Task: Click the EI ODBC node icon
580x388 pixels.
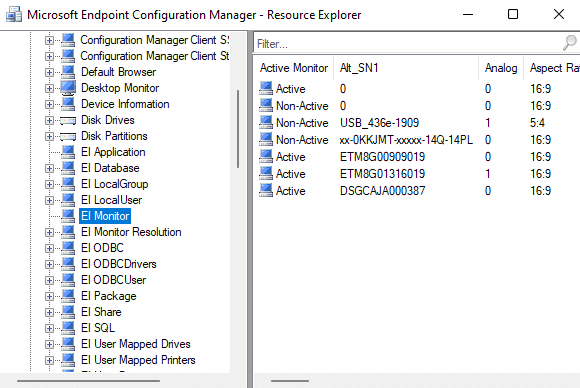Action: point(68,247)
